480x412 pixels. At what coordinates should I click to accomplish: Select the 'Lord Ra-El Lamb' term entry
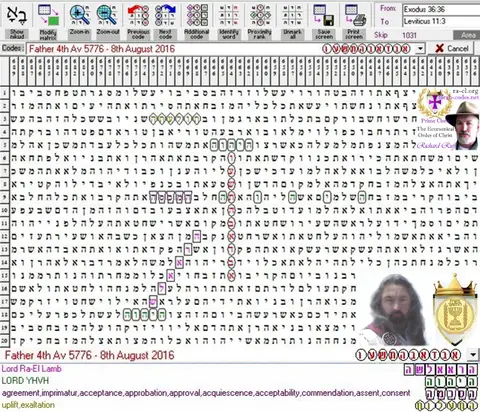pos(32,369)
